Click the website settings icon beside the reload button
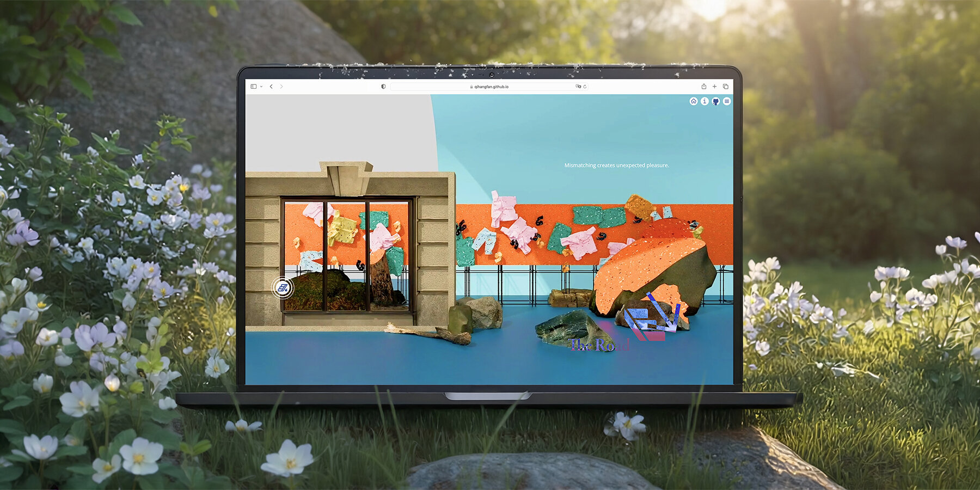 point(577,86)
